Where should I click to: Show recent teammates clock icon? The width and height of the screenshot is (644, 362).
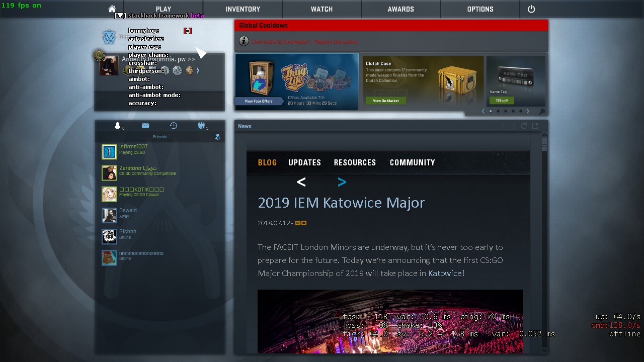(174, 126)
